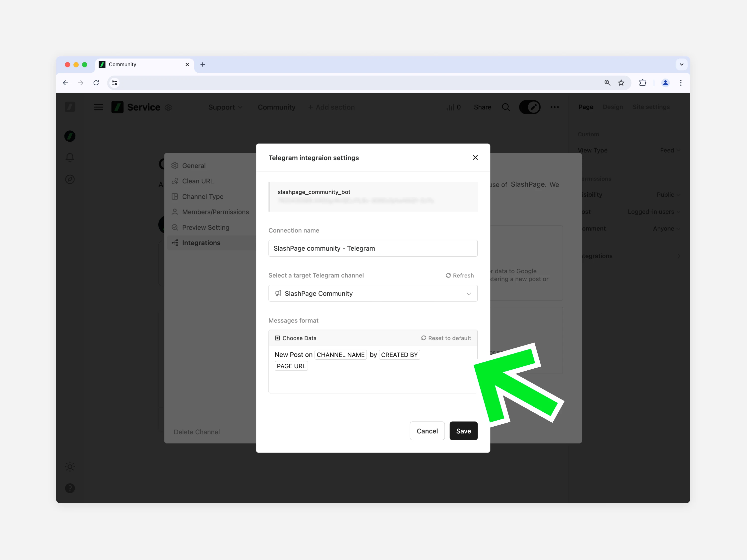The image size is (747, 560).
Task: Open the browser extensions puzzle icon
Action: point(643,83)
